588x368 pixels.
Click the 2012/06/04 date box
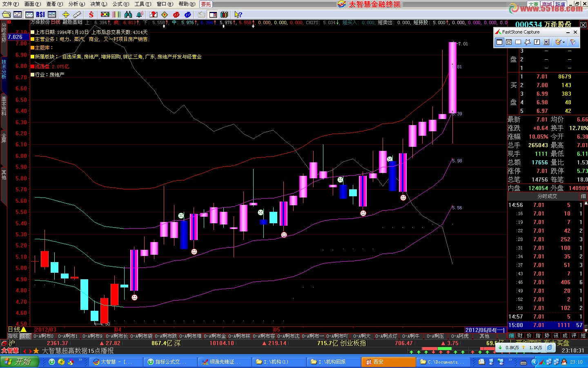point(486,330)
